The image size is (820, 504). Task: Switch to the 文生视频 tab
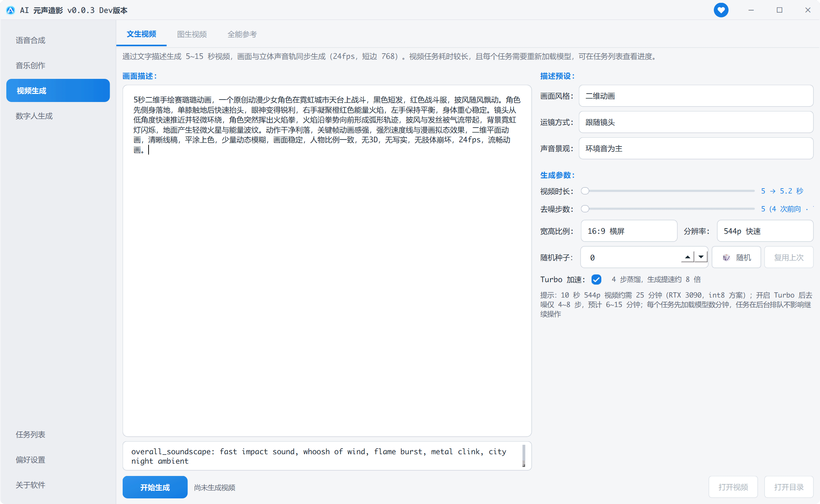click(x=141, y=34)
